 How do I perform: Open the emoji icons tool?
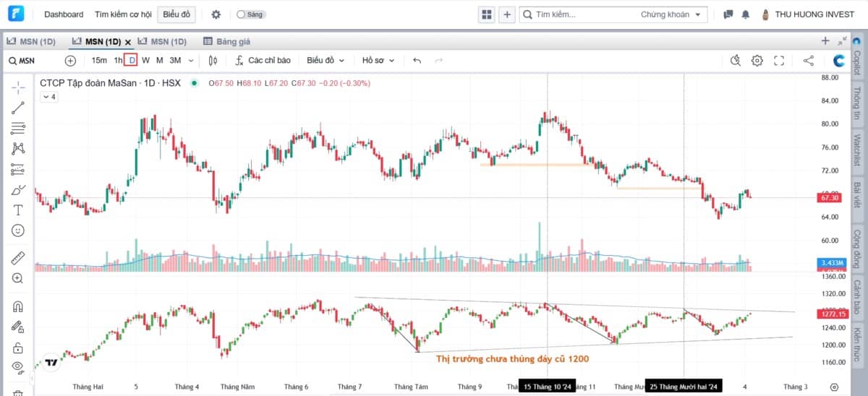(x=18, y=231)
